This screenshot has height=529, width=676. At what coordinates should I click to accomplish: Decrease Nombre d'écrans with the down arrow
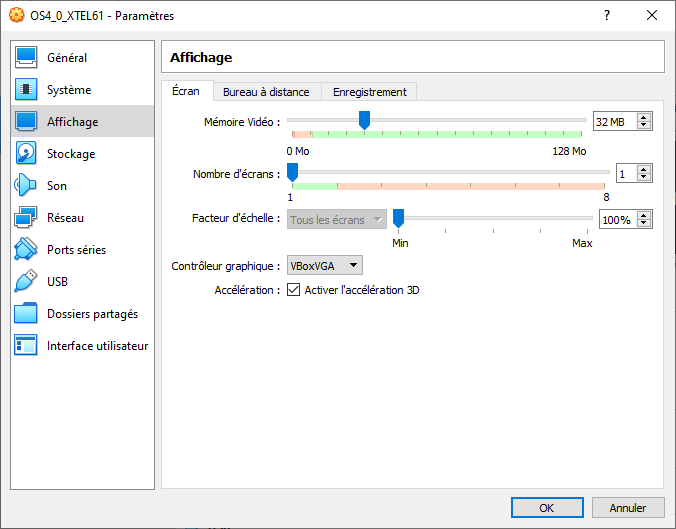coord(644,178)
